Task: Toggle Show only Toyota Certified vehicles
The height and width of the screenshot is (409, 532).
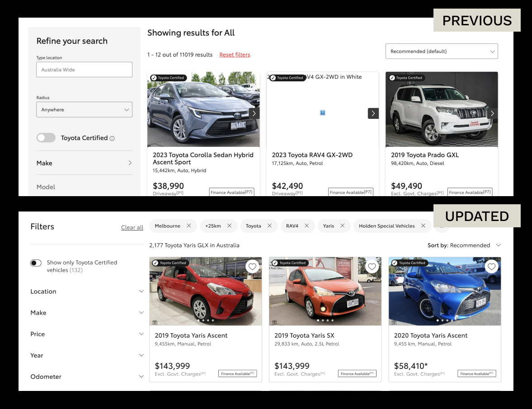Action: pyautogui.click(x=36, y=263)
